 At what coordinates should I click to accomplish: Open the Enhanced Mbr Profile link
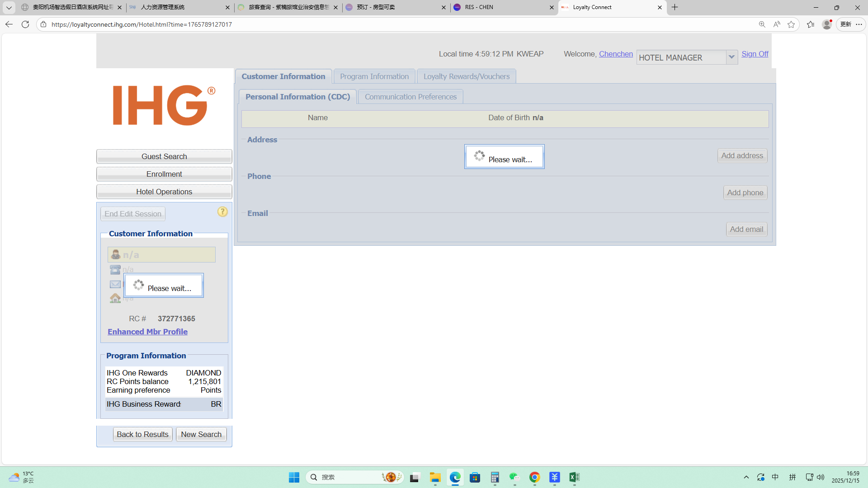click(x=147, y=332)
